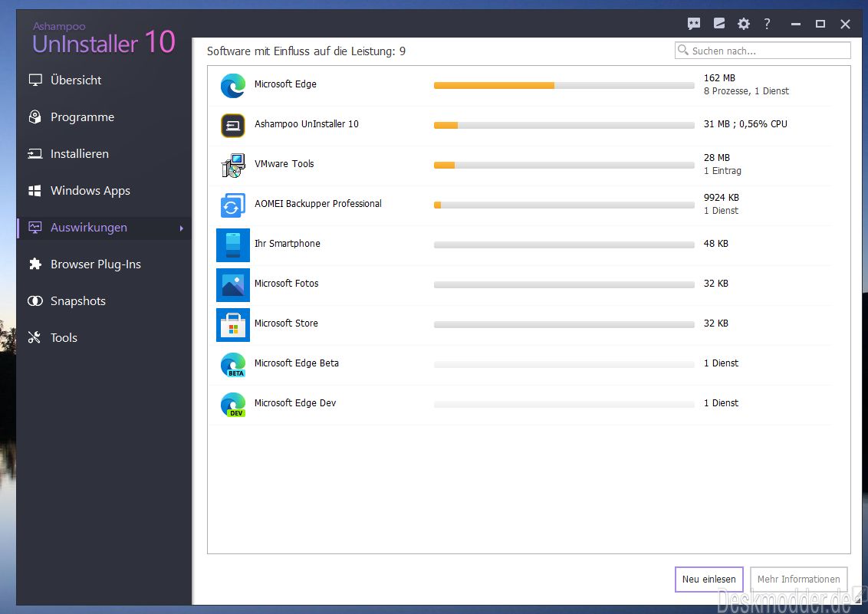Click the wrench icon beside Tools

click(35, 337)
